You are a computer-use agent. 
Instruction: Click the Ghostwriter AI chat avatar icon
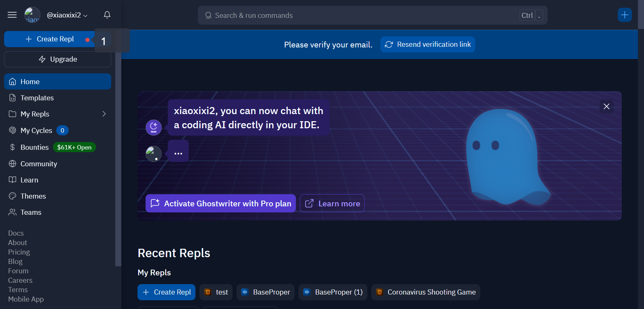coord(154,128)
